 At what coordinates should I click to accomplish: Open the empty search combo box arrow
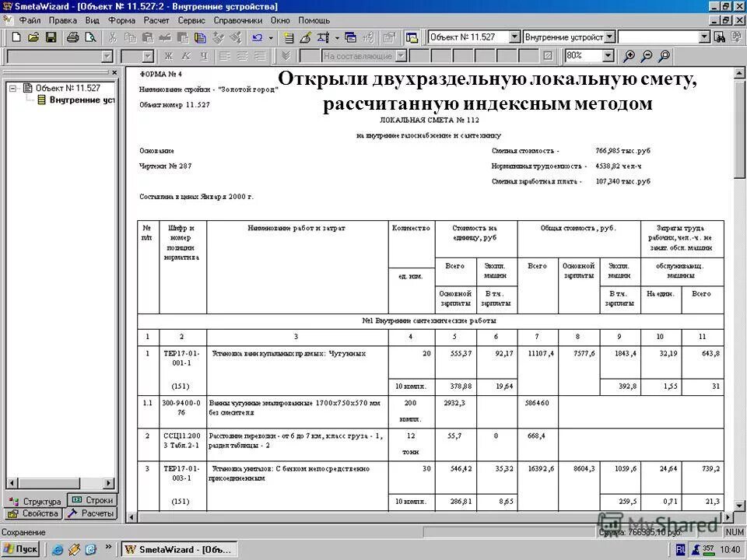[705, 37]
